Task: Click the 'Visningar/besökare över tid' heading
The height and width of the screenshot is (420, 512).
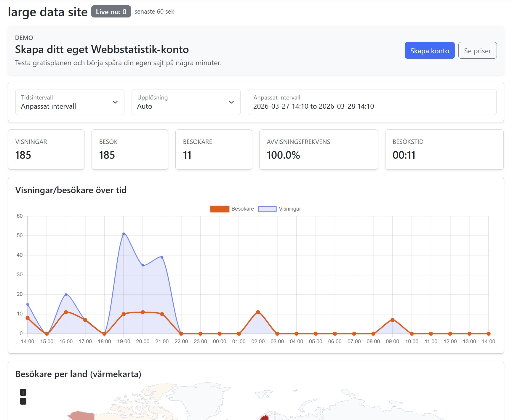Action: pos(71,190)
